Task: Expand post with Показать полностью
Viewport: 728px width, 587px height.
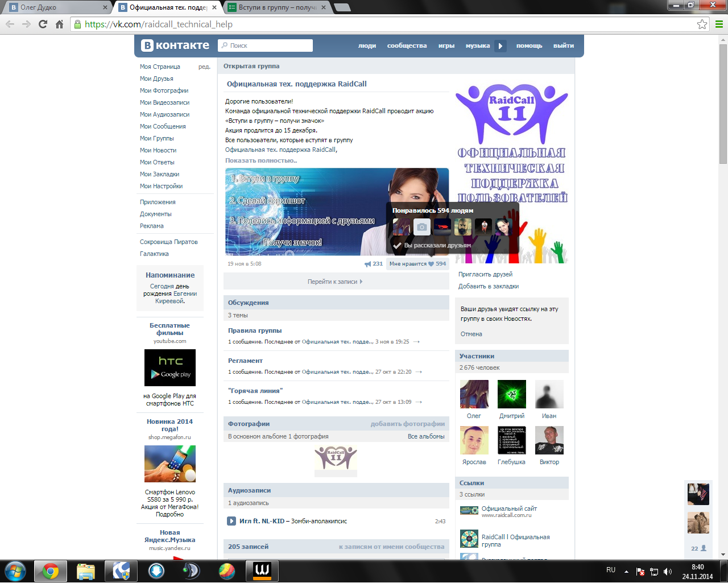Action: click(x=261, y=160)
